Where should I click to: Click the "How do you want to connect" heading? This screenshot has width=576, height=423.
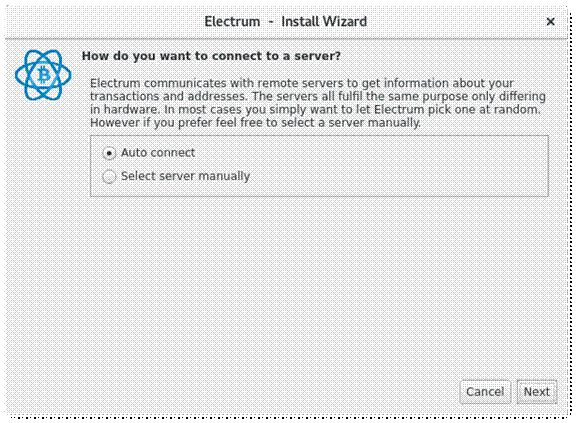click(211, 56)
